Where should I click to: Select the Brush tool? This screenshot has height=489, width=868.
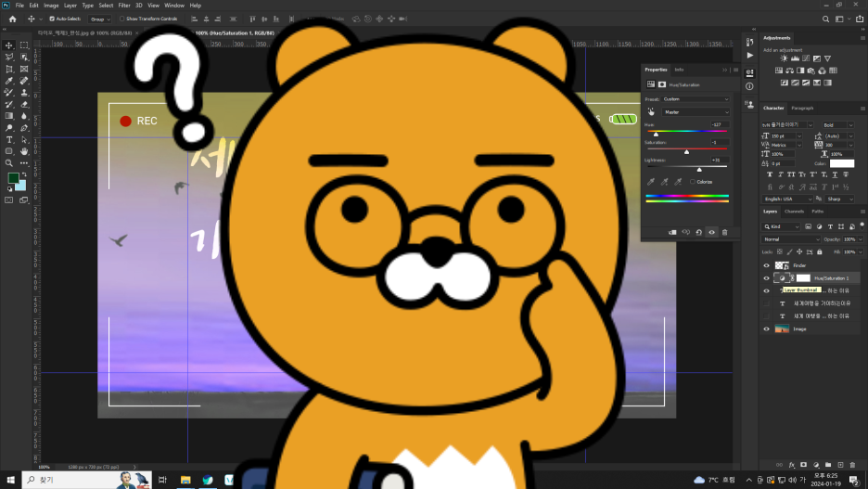coord(9,93)
